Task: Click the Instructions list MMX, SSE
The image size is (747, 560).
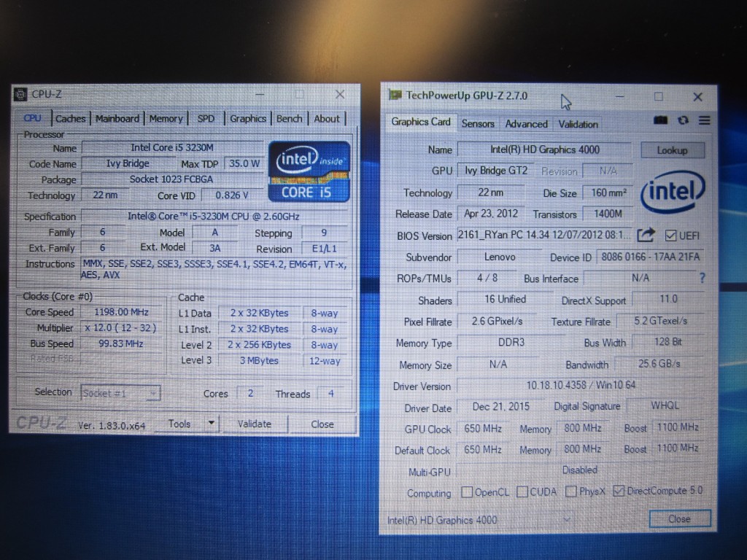Action: coord(214,269)
